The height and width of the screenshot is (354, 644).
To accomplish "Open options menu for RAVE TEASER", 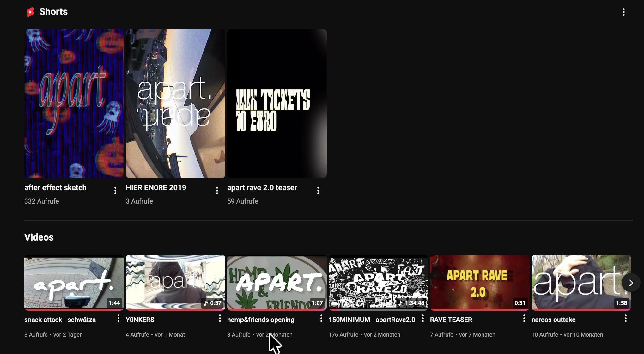I will pyautogui.click(x=524, y=319).
